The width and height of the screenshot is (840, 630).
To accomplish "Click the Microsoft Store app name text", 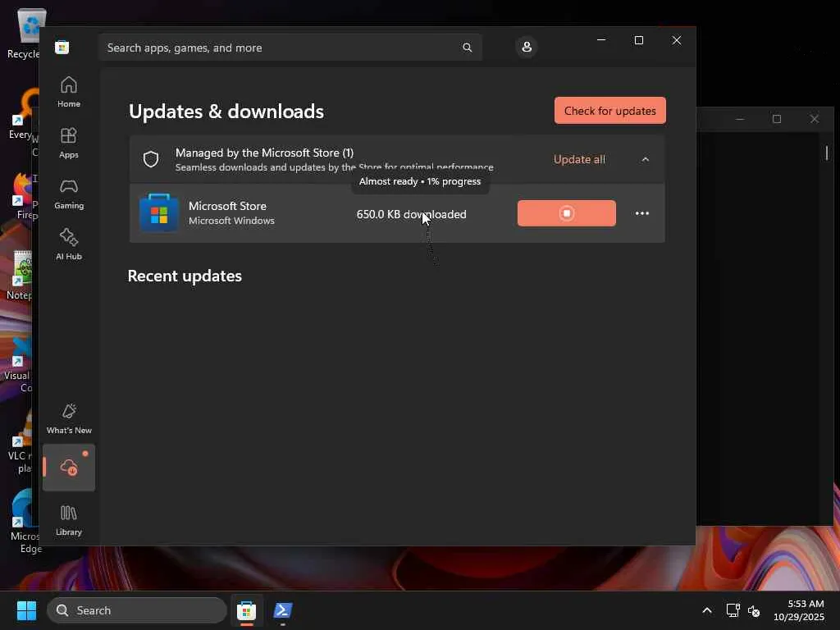I will tap(227, 206).
